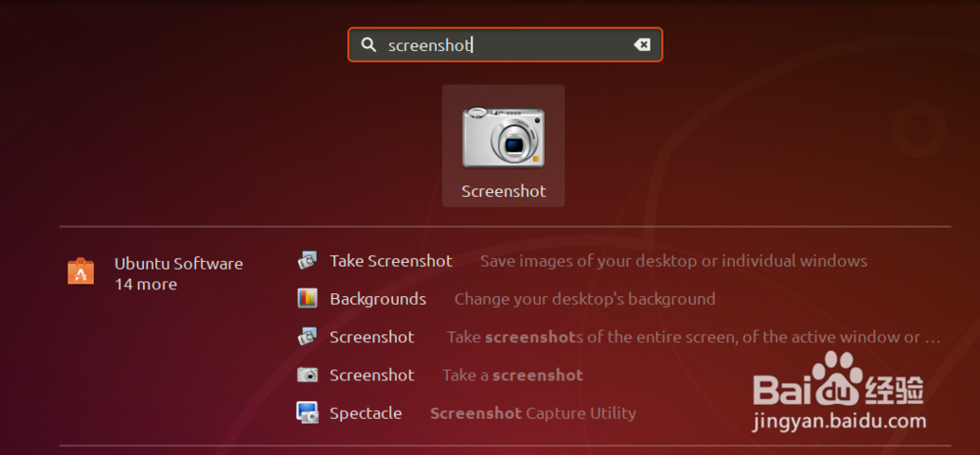Image resolution: width=980 pixels, height=455 pixels.
Task: Click 'Screenshot Capture Utility' description
Action: (x=533, y=413)
